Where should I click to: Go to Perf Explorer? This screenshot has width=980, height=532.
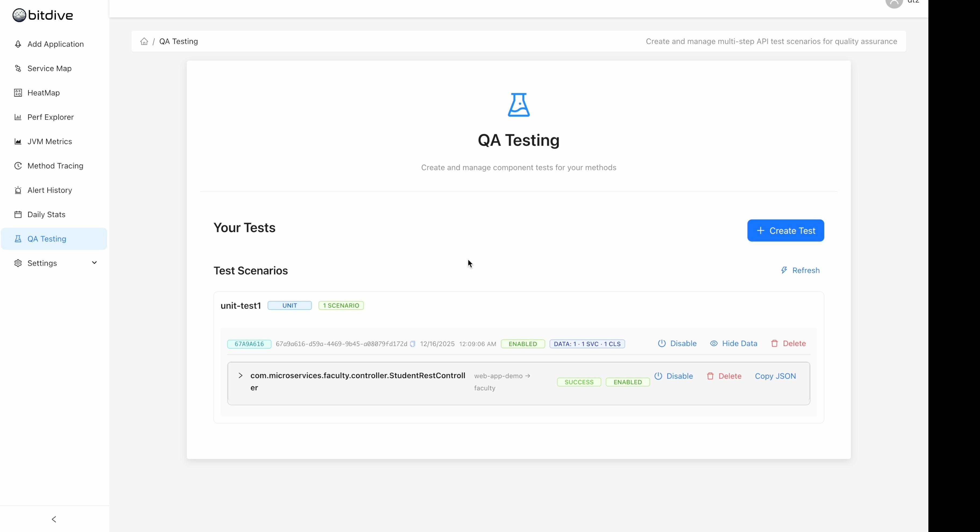tap(50, 117)
